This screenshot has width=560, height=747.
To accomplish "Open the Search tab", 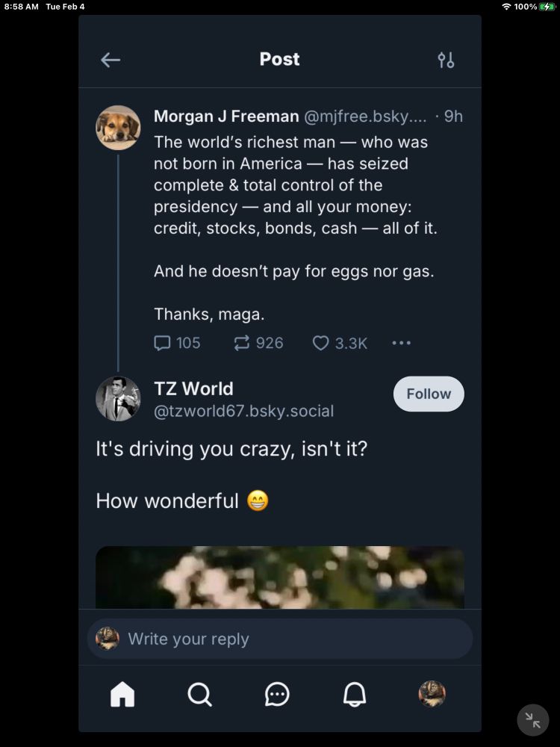I will (199, 694).
